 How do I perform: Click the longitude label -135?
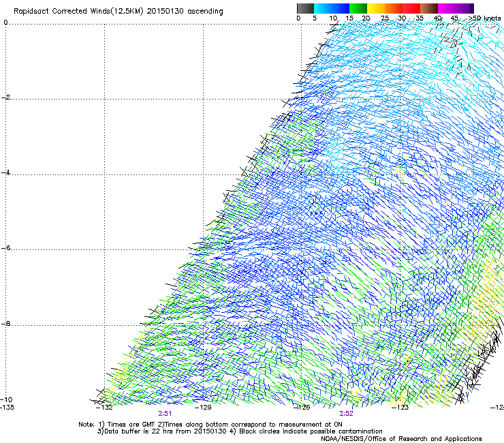click(7, 408)
